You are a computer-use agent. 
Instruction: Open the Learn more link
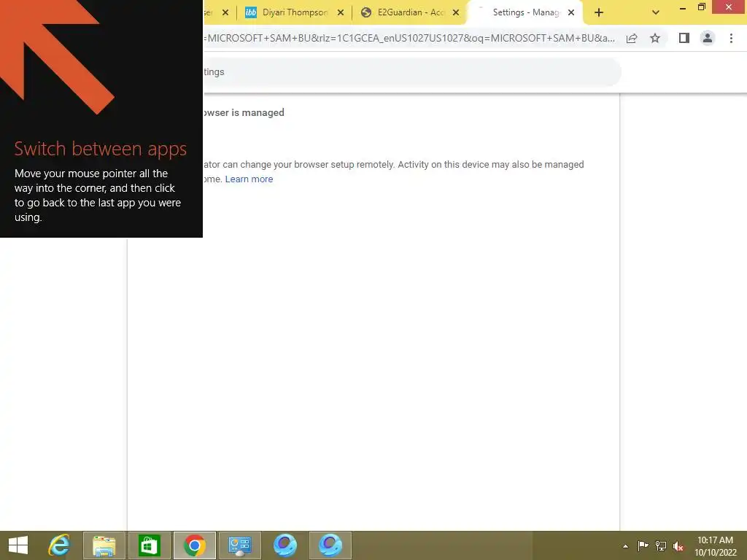[249, 179]
